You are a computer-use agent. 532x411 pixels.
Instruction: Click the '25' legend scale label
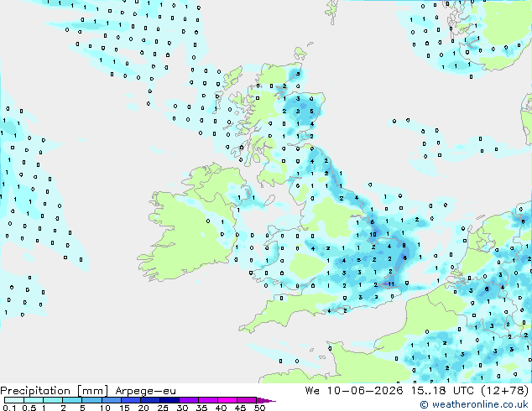163,408
